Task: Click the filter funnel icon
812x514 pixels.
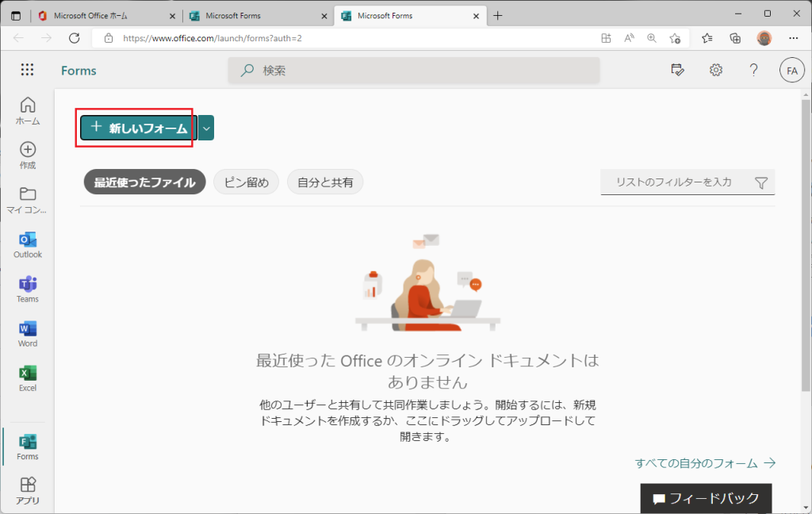Action: pos(760,182)
